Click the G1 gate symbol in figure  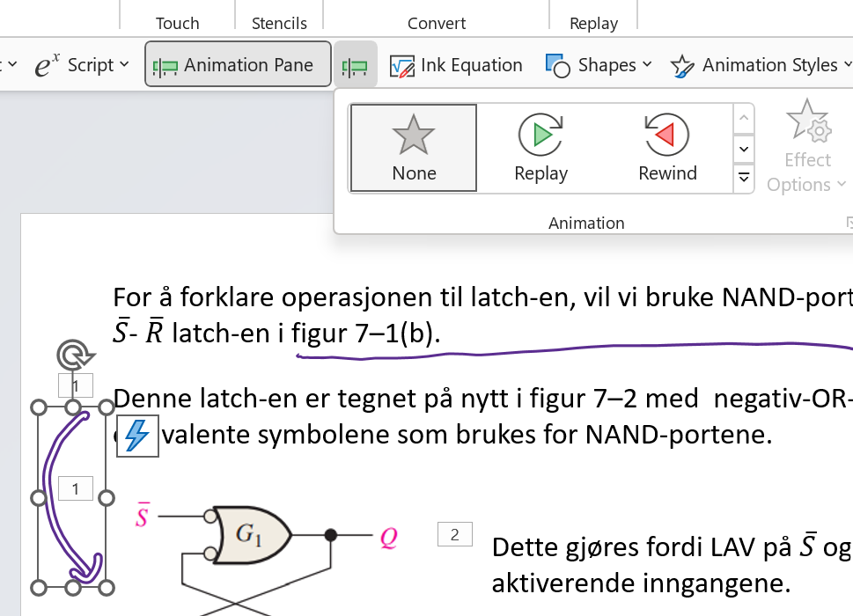(x=252, y=535)
